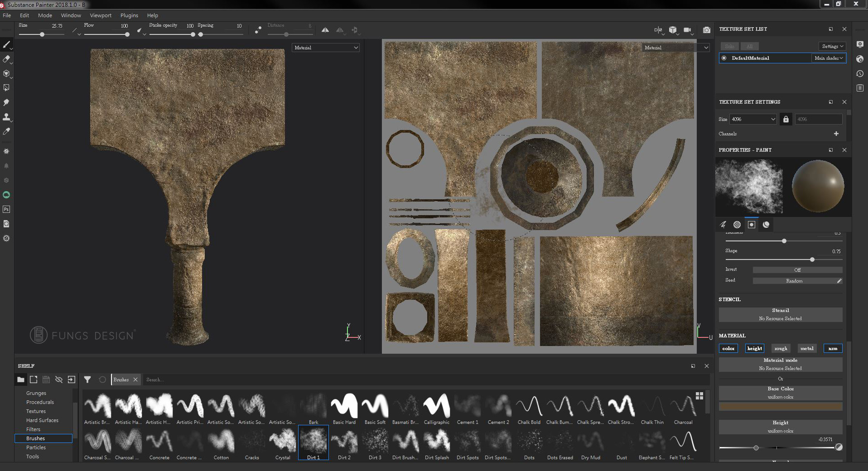Select the DefaultMaterial radio button
The image size is (868, 471).
pos(724,58)
